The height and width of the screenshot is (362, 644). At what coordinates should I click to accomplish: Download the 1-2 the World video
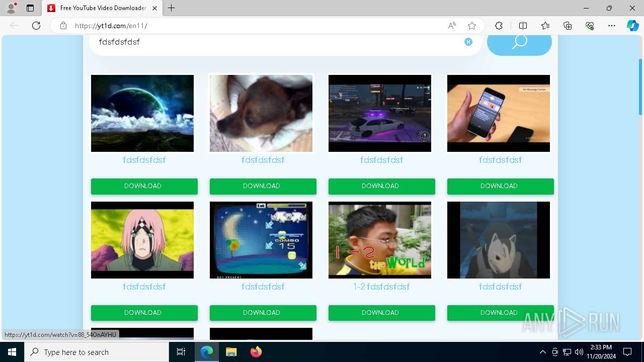pyautogui.click(x=382, y=313)
